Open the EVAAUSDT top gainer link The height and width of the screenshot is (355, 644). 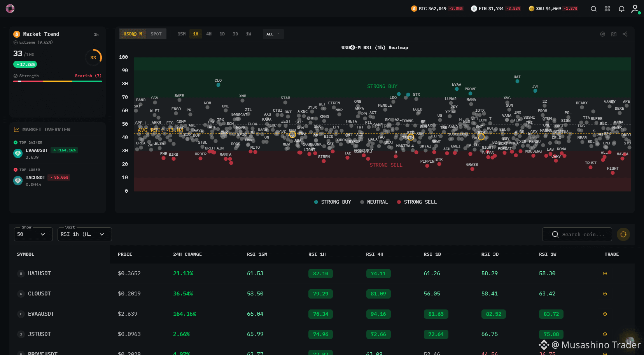click(x=37, y=150)
